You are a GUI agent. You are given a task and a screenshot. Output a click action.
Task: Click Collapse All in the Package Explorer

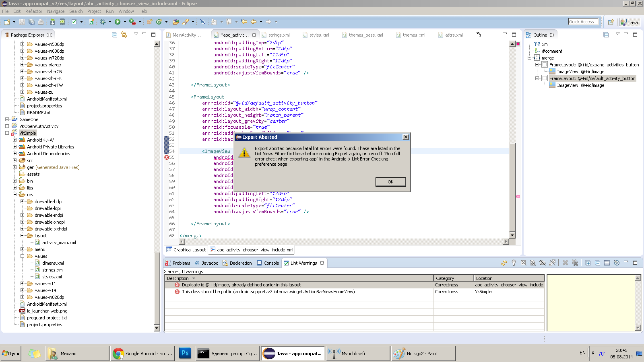pyautogui.click(x=115, y=35)
